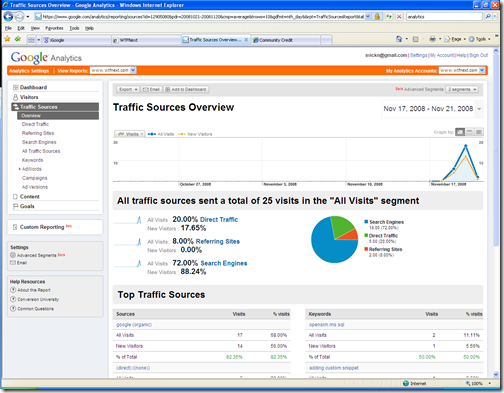Click the Tools gear toolbar icon
The width and height of the screenshot is (504, 393).
(x=471, y=39)
